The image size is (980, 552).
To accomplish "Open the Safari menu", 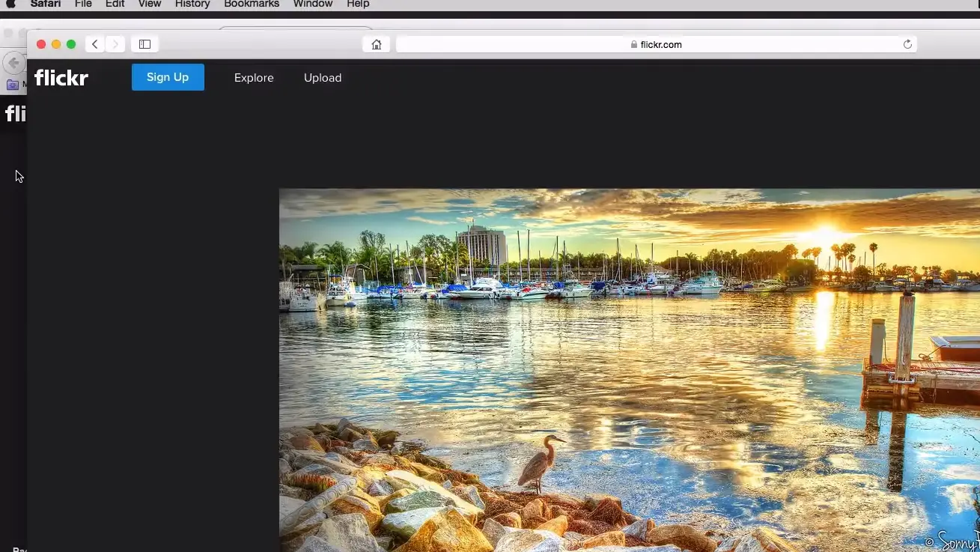I will (x=45, y=4).
